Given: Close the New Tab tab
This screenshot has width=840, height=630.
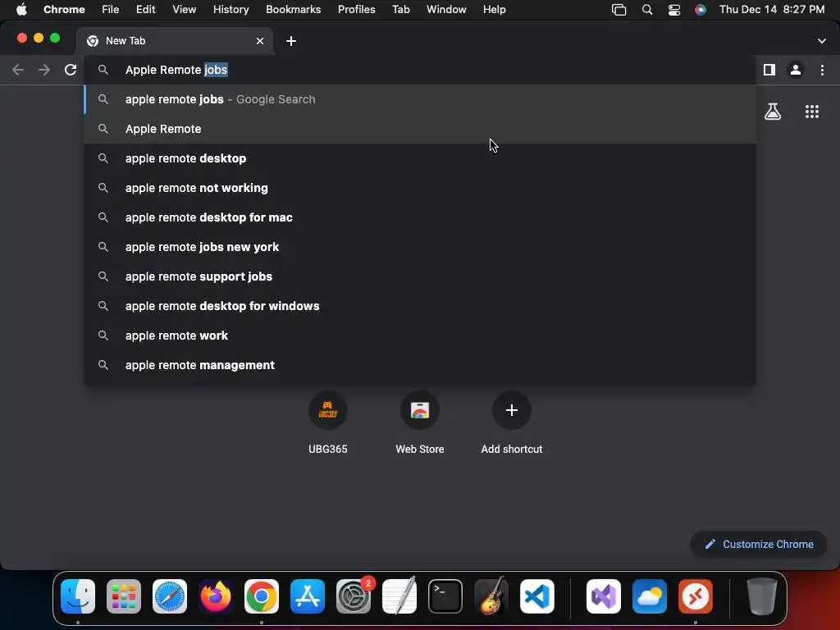Looking at the screenshot, I should coord(260,41).
